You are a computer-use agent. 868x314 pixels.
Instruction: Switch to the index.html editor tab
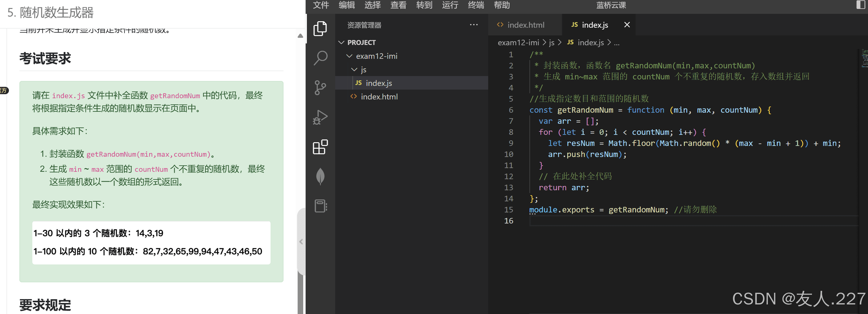point(525,25)
